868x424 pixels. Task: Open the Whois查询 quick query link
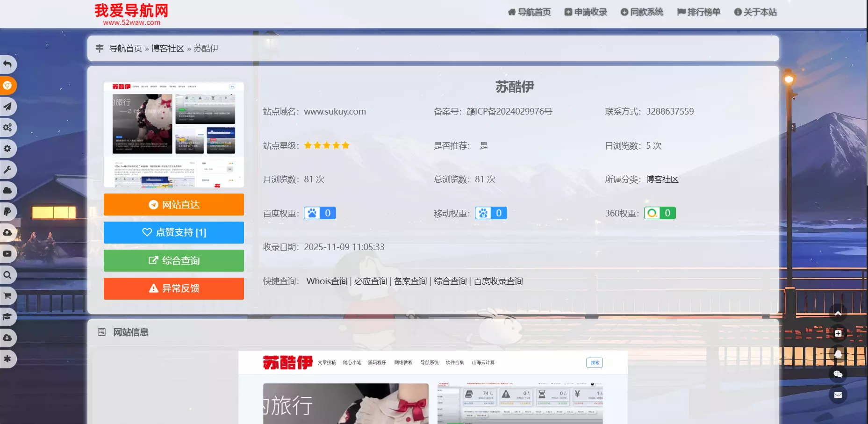327,281
